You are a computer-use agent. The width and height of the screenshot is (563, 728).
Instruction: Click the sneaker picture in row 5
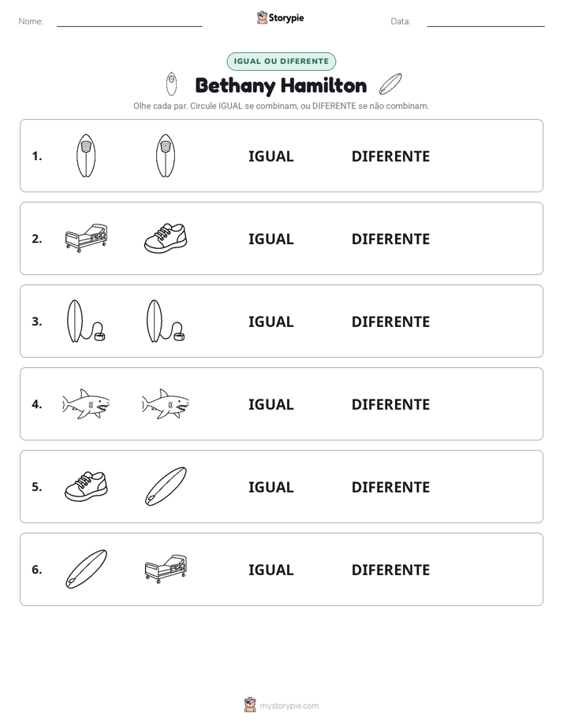86,487
